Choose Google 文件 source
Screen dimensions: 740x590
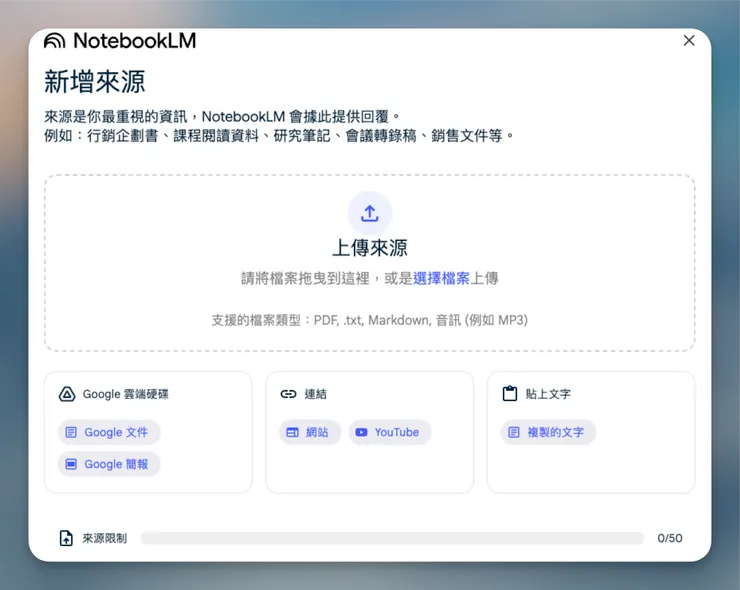tap(109, 432)
